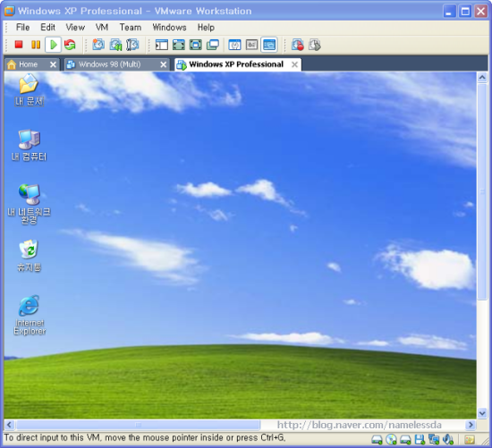Select the 내 네트워크 환경 desktop icon
This screenshot has height=448, width=492.
[29, 204]
